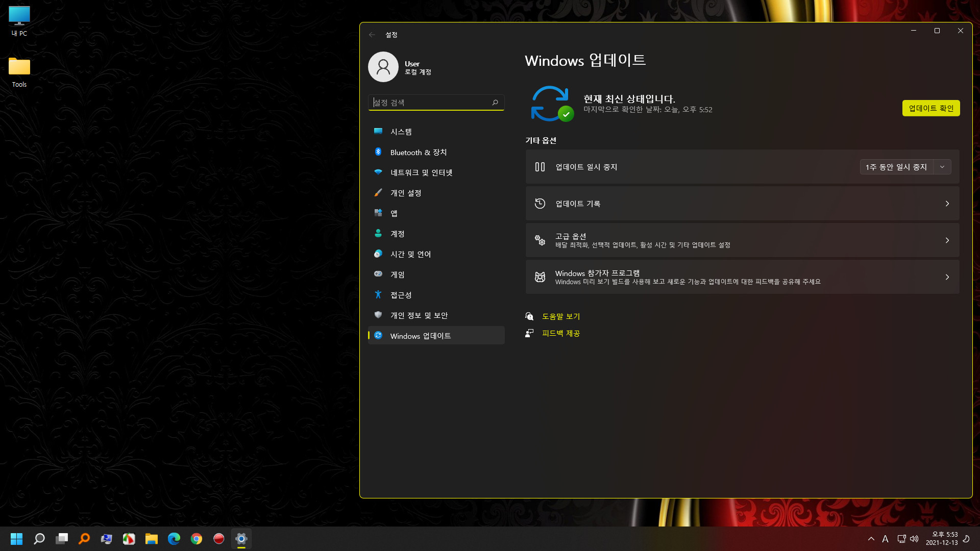Click the Tools folder on desktop
980x551 pixels.
click(19, 72)
